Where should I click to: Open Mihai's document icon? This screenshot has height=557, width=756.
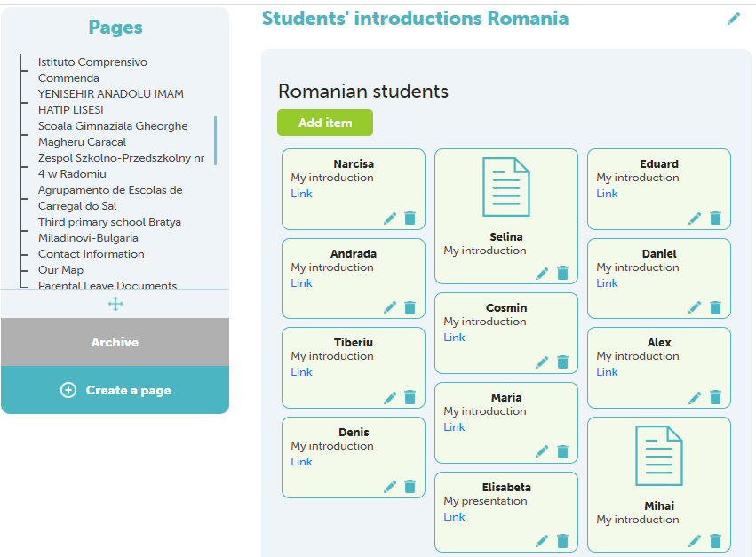pyautogui.click(x=659, y=456)
